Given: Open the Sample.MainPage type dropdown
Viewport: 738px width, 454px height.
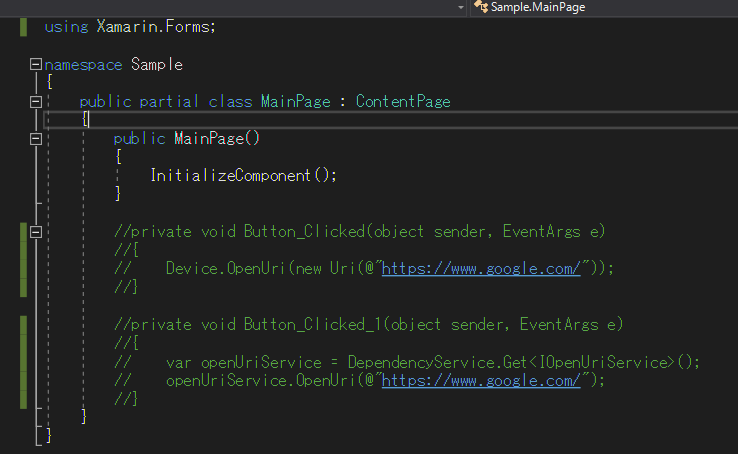Looking at the screenshot, I should tap(604, 7).
